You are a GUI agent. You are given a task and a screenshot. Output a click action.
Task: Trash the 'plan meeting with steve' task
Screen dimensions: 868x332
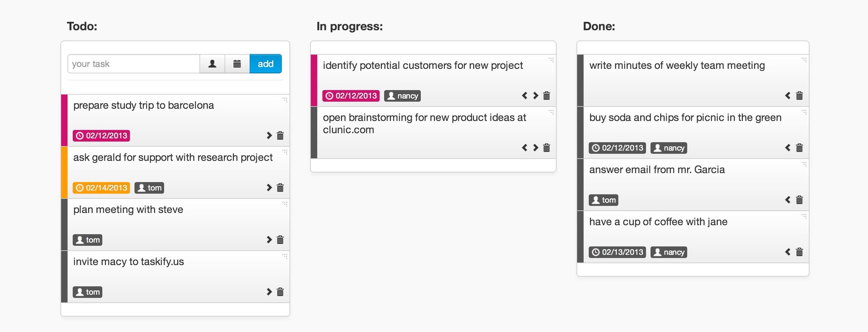point(280,239)
